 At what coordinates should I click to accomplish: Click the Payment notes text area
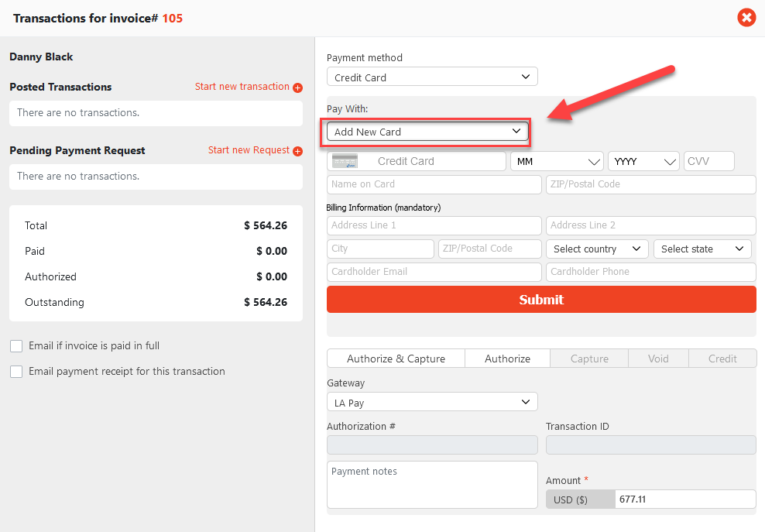coord(431,485)
